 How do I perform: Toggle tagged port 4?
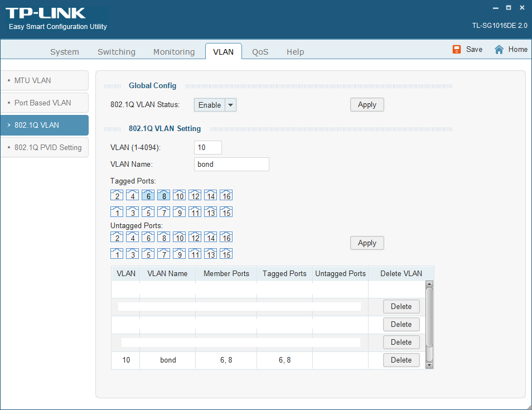(132, 195)
